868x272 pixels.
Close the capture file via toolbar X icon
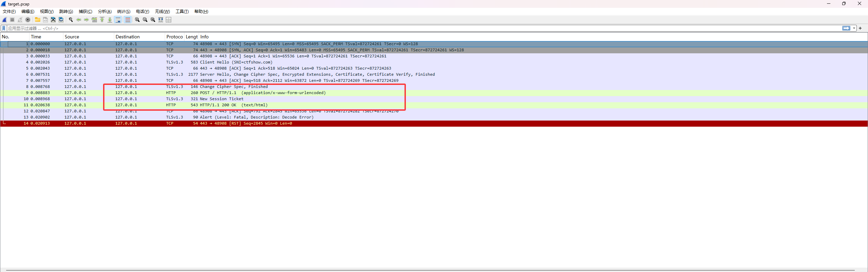click(53, 20)
